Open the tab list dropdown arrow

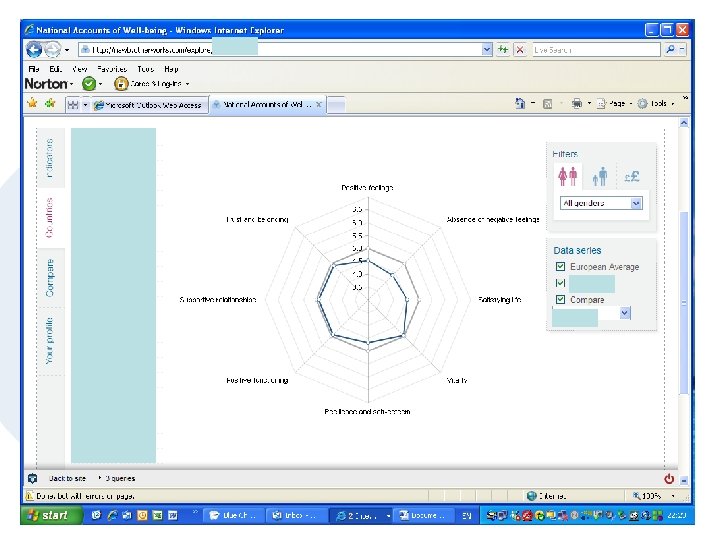pyautogui.click(x=85, y=105)
